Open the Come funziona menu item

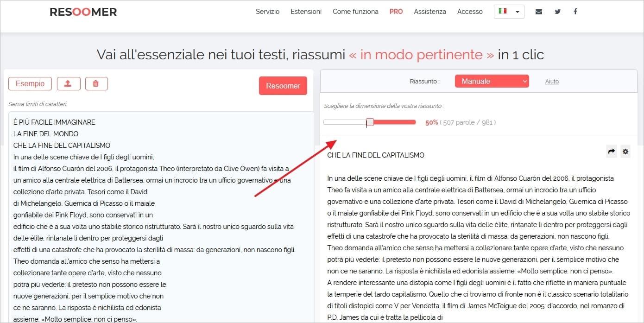click(355, 12)
